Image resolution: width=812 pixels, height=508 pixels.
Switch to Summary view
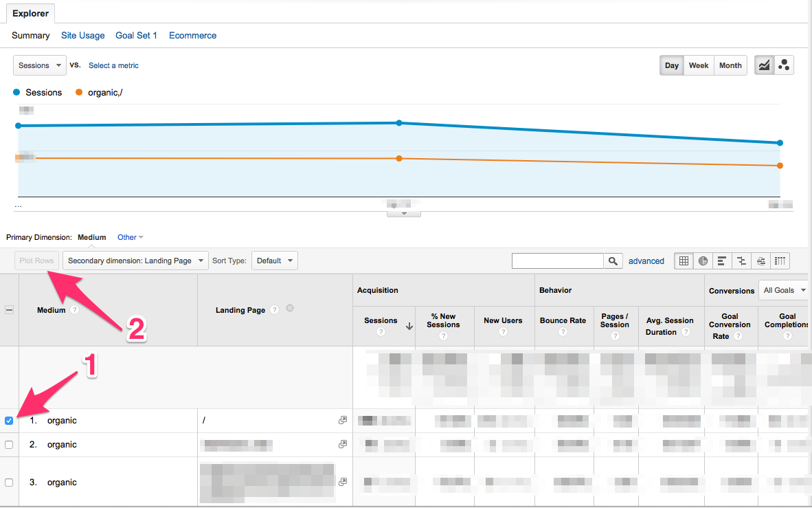[x=30, y=35]
